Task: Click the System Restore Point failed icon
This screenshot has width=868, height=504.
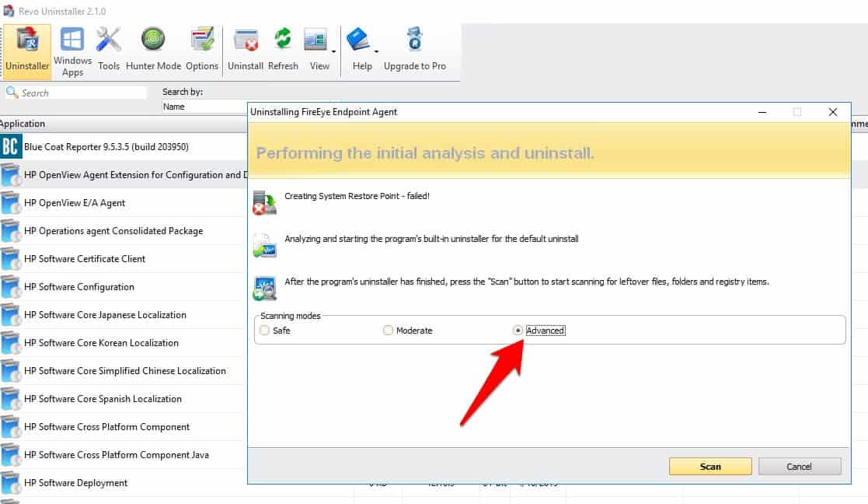Action: coord(265,202)
